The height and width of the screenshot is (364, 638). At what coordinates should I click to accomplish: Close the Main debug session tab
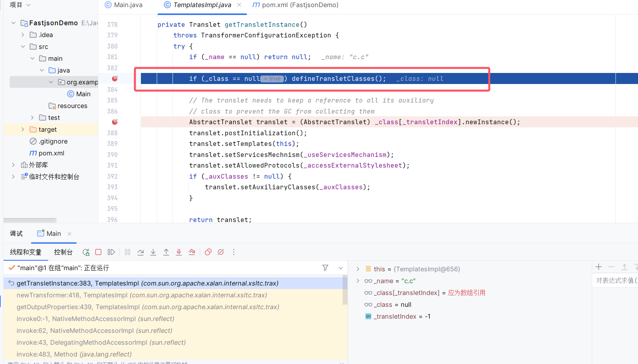pyautogui.click(x=69, y=233)
